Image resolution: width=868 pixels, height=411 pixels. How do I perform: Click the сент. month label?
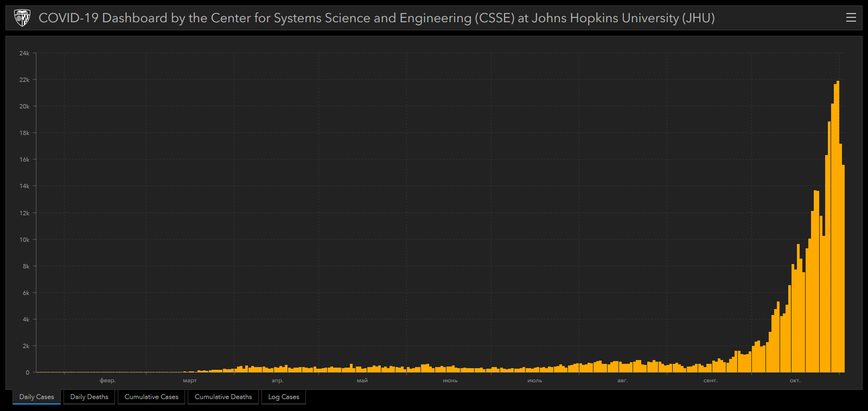[711, 381]
